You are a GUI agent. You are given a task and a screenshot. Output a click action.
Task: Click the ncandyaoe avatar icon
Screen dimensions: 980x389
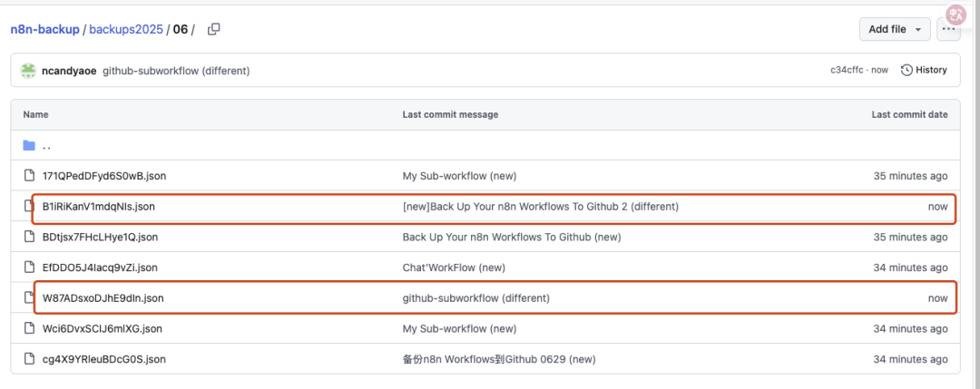click(x=28, y=71)
